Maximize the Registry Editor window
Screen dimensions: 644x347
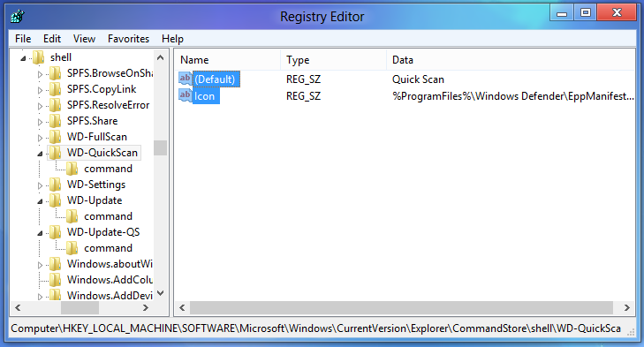[x=586, y=12]
